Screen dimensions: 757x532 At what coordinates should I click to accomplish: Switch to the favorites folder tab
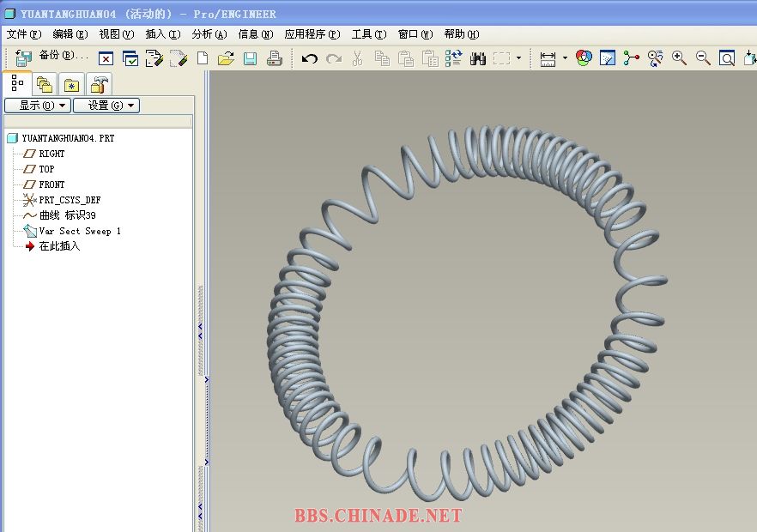click(x=71, y=85)
